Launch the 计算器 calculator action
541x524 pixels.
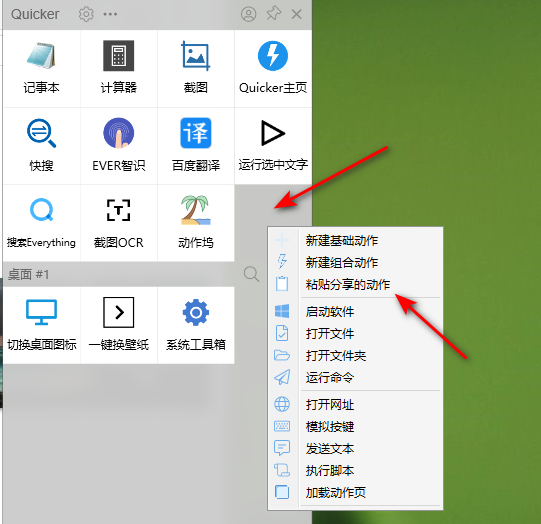click(119, 68)
